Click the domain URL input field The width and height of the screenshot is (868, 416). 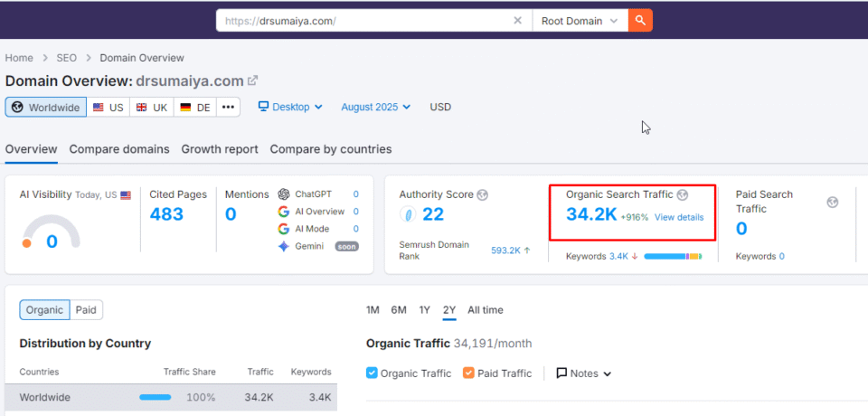point(362,21)
